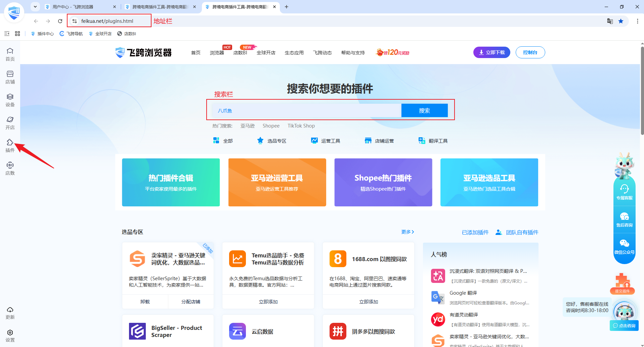Click the translate page icon
Image resolution: width=644 pixels, height=347 pixels.
[x=610, y=21]
